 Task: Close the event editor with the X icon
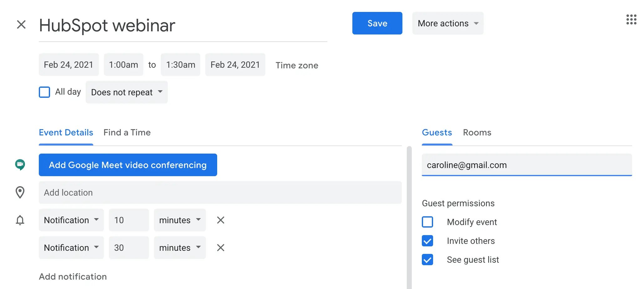[21, 24]
